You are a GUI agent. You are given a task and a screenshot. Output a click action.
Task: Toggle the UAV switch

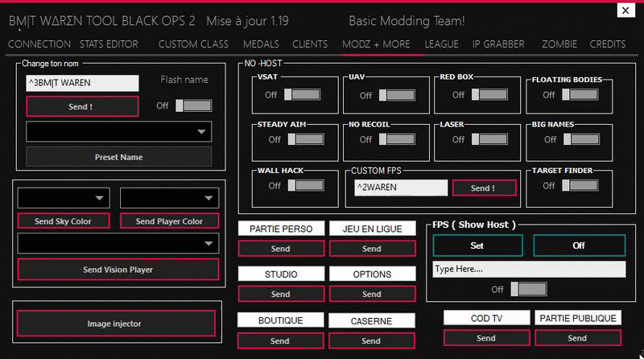pyautogui.click(x=397, y=95)
